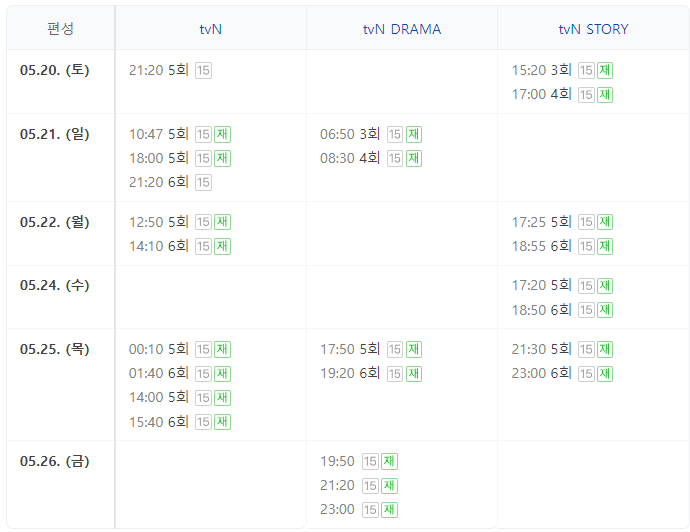Click the 재 rerun badge beside 23:00 6회
Screen dimensions: 690x532
[605, 374]
